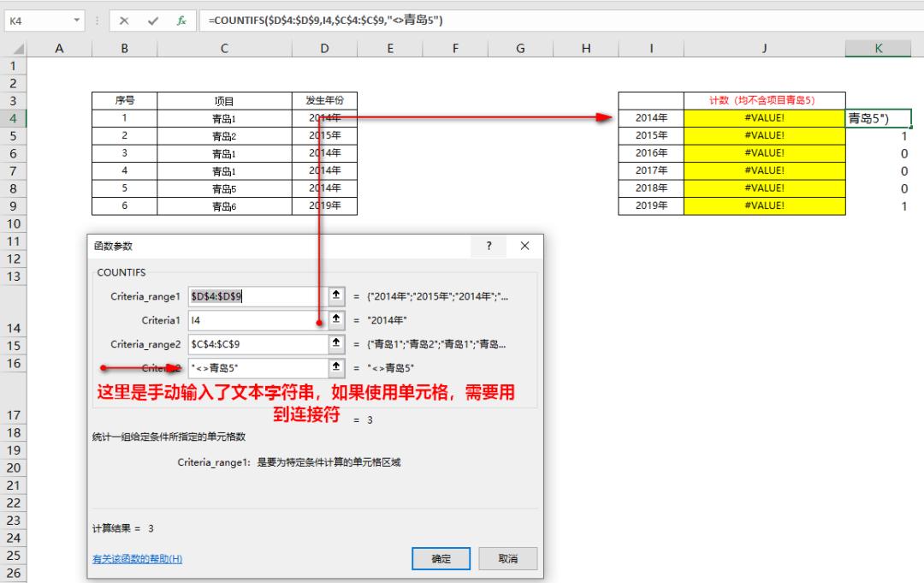
Task: Select row 4 header
Action: point(15,117)
